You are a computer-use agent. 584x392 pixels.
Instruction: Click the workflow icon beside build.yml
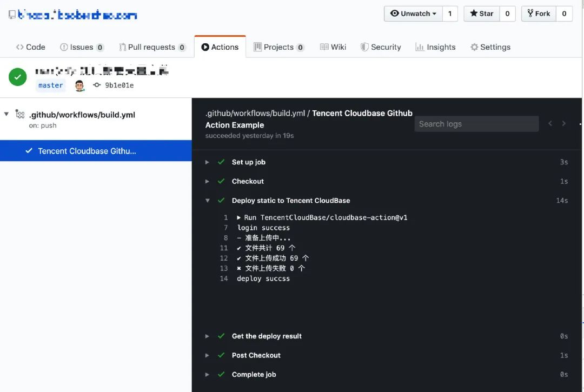tap(20, 114)
